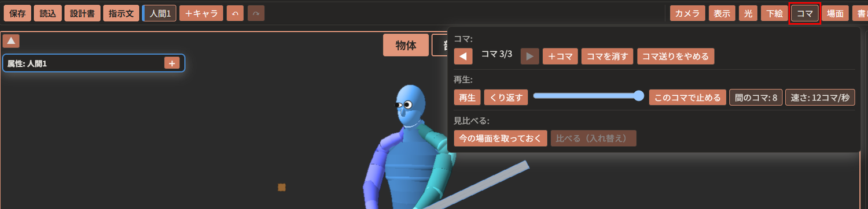868x209 pixels.
Task: Add a frame with ＋コマ
Action: 560,56
